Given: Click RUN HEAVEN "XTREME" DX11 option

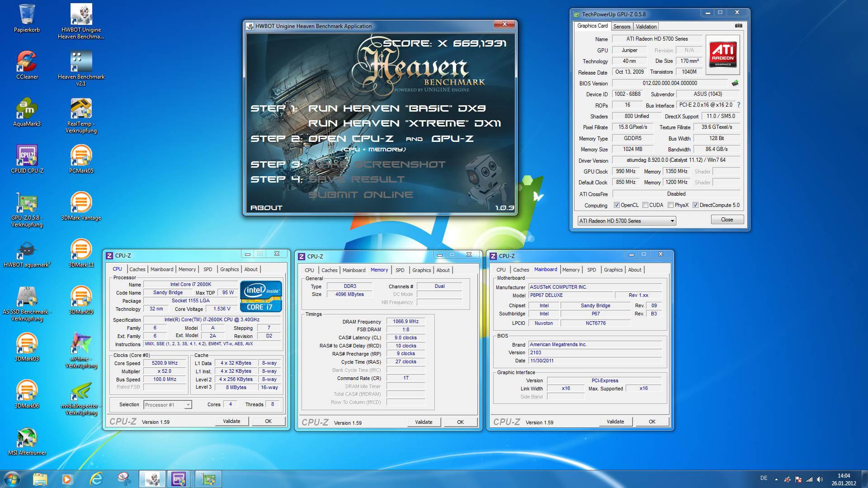Looking at the screenshot, I should pos(404,123).
